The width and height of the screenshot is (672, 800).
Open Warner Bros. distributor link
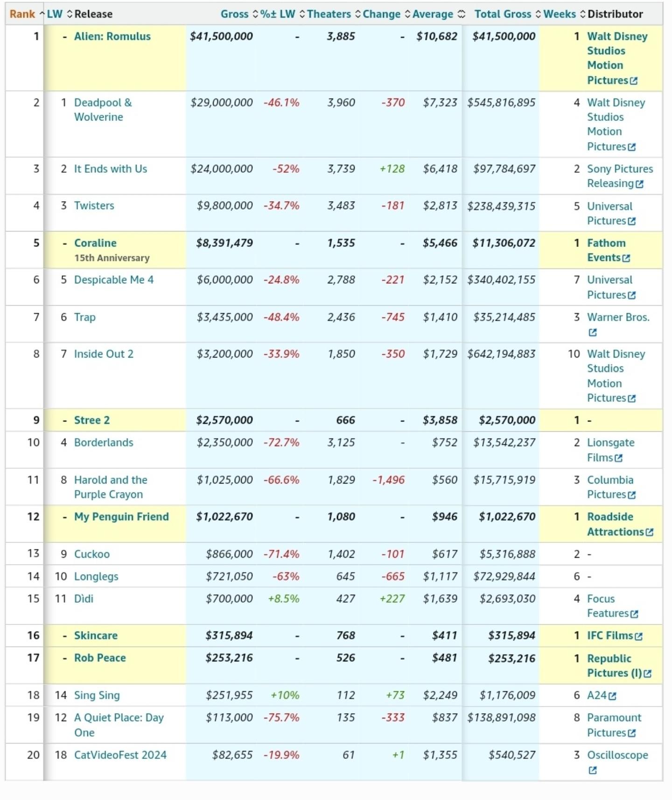tap(618, 317)
